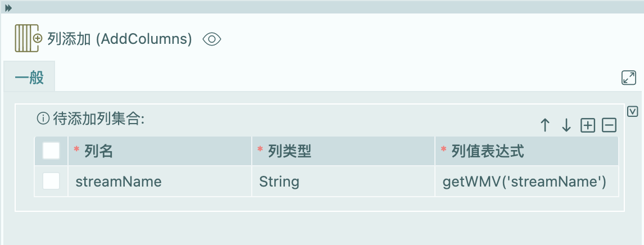Image resolution: width=644 pixels, height=245 pixels.
Task: Add a new column row
Action: (588, 125)
